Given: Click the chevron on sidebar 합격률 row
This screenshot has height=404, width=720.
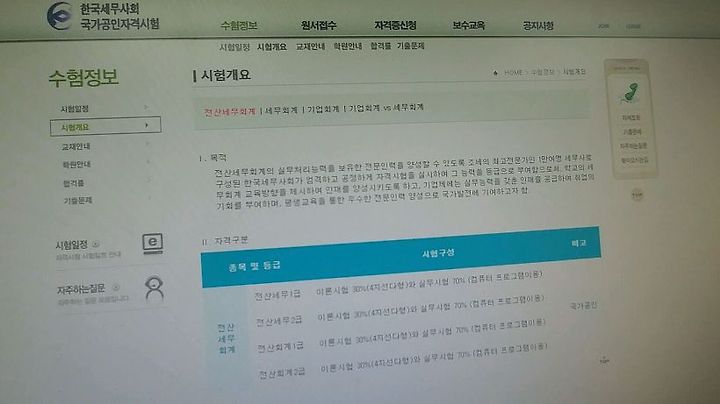Looking at the screenshot, I should (x=149, y=180).
